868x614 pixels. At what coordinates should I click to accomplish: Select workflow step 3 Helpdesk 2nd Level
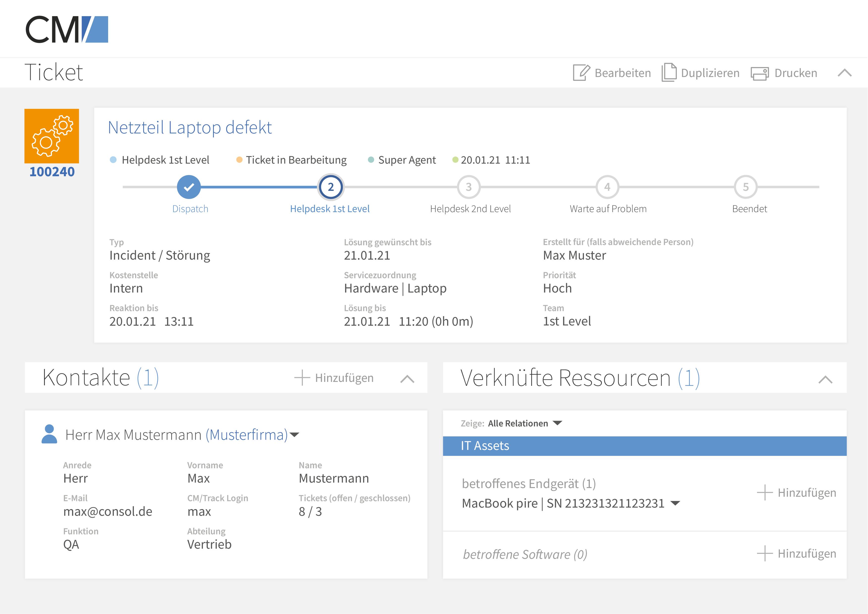click(469, 186)
